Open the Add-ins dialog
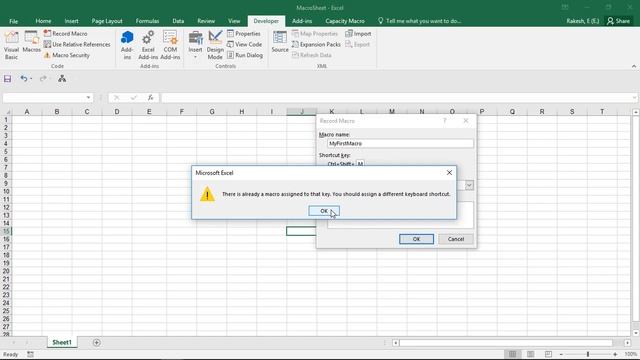The height and width of the screenshot is (360, 640). pyautogui.click(x=127, y=45)
